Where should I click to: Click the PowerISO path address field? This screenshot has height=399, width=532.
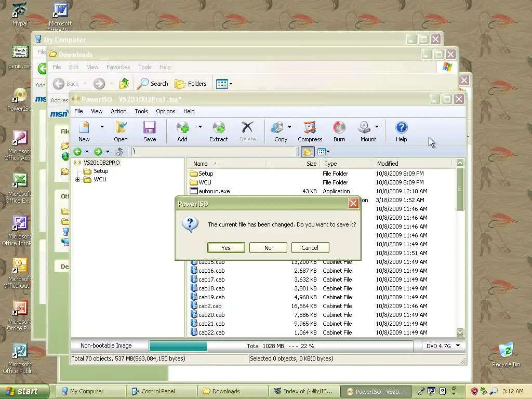point(214,152)
